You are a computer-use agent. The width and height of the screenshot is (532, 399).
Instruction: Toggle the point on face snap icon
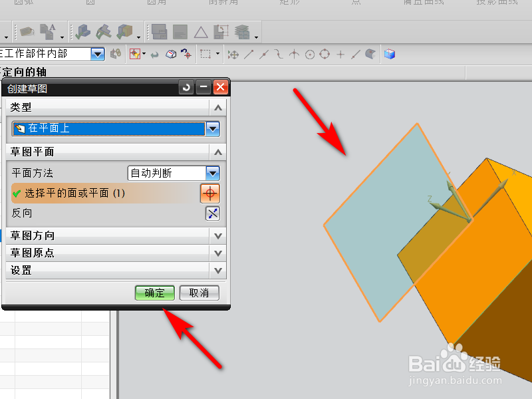(x=370, y=54)
